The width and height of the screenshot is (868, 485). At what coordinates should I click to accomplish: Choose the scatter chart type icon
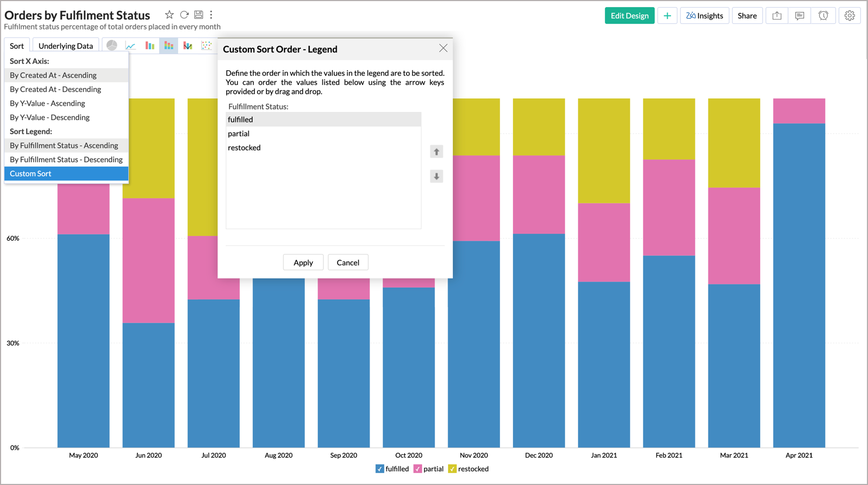206,46
